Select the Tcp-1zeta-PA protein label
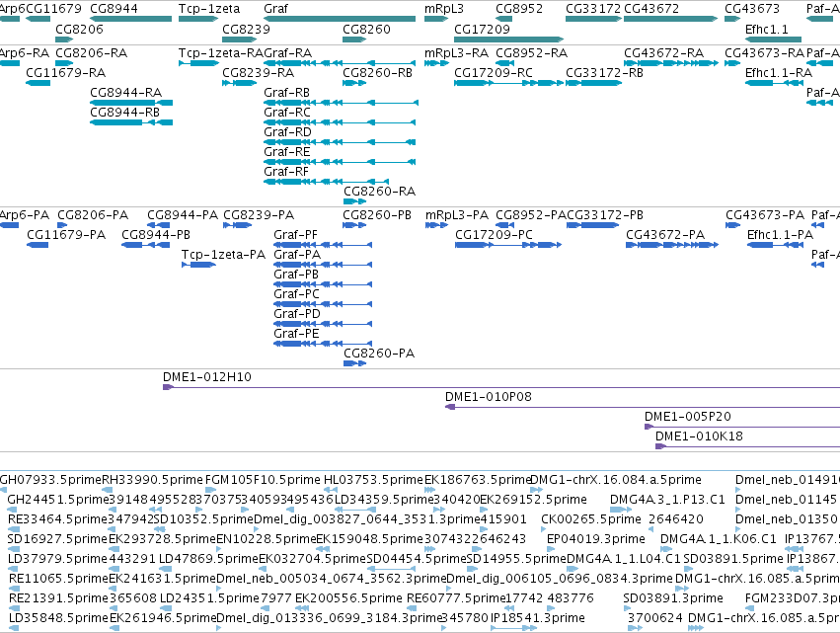This screenshot has width=840, height=633. click(x=223, y=255)
